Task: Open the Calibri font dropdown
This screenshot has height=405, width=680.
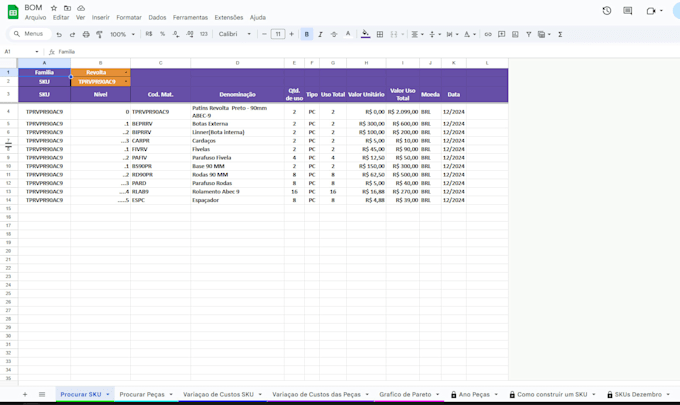Action: [x=235, y=34]
